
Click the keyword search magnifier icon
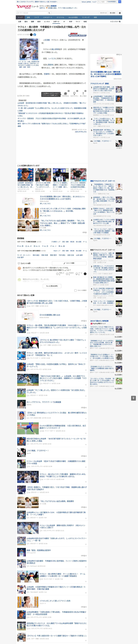(x=49, y=13)
